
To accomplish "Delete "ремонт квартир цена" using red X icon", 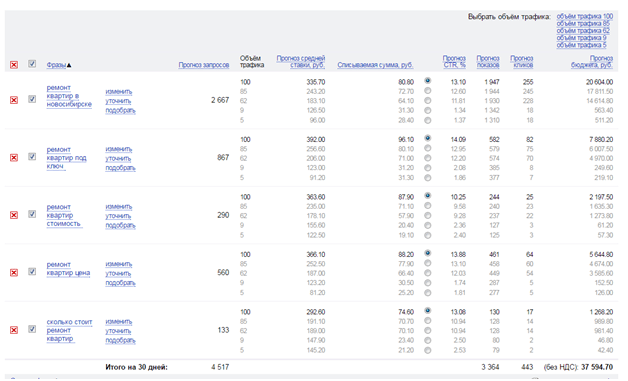I will 14,273.
